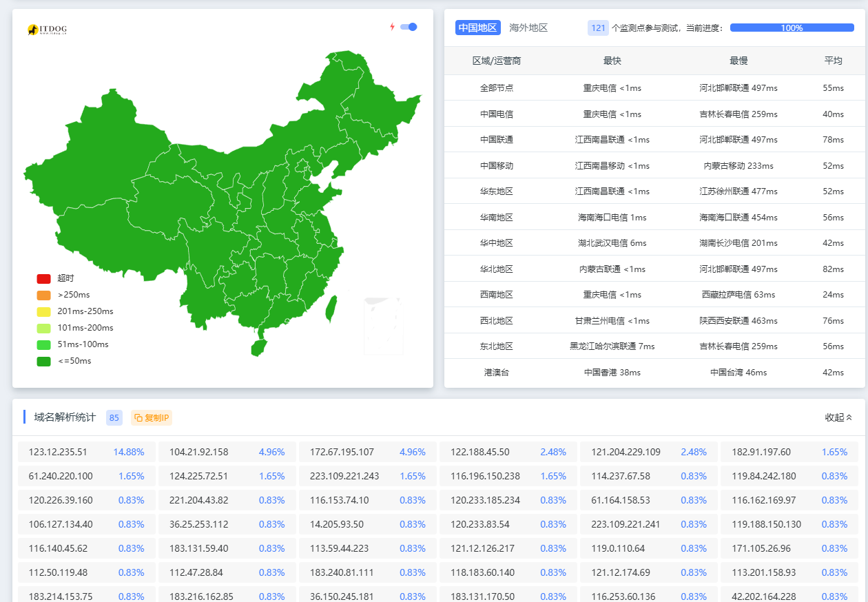This screenshot has width=868, height=602.
Task: Click IP entry 123.12.235.51
Action: (58, 452)
